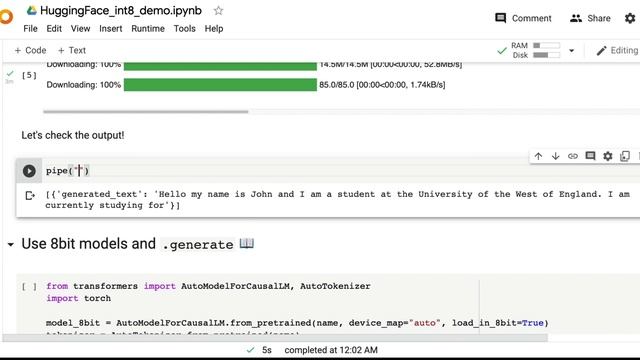Screen dimensions: 640x360
Task: Open the Runtime menu
Action: 148,29
